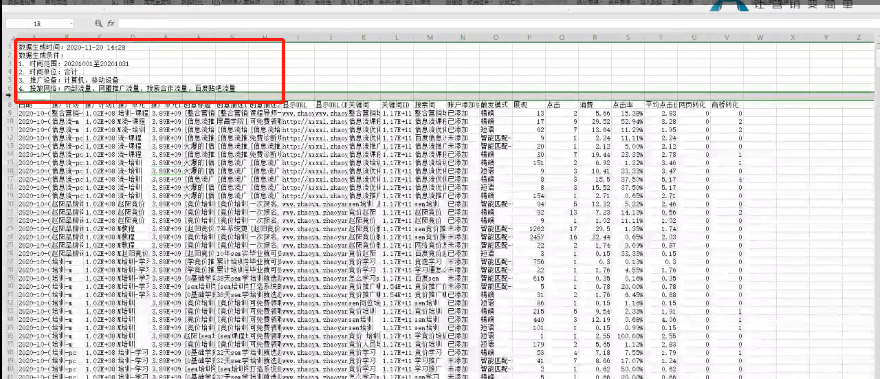Select column K header
This screenshot has width=880, height=379.
click(364, 38)
